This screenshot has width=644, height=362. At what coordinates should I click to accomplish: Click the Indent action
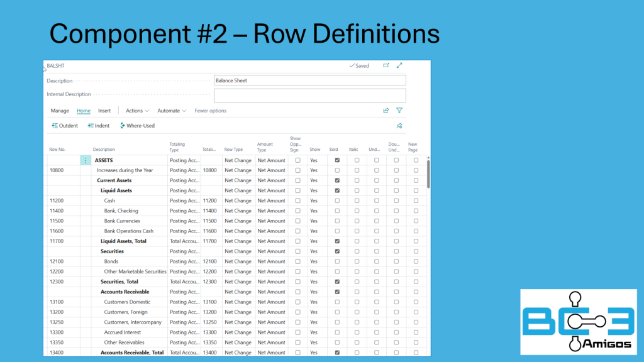pyautogui.click(x=99, y=126)
